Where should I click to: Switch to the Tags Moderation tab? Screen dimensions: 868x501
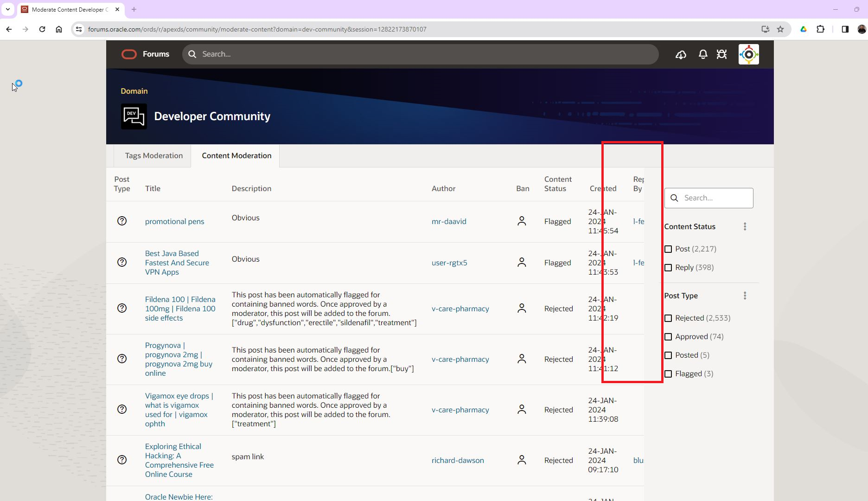(x=153, y=155)
